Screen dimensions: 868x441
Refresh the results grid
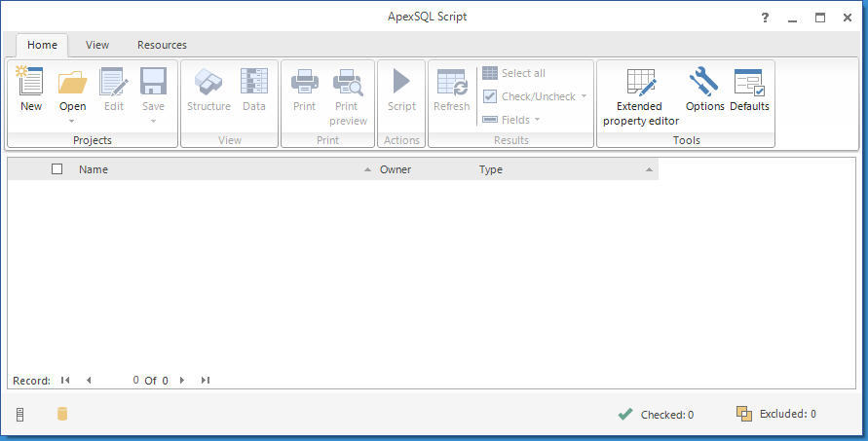(452, 89)
